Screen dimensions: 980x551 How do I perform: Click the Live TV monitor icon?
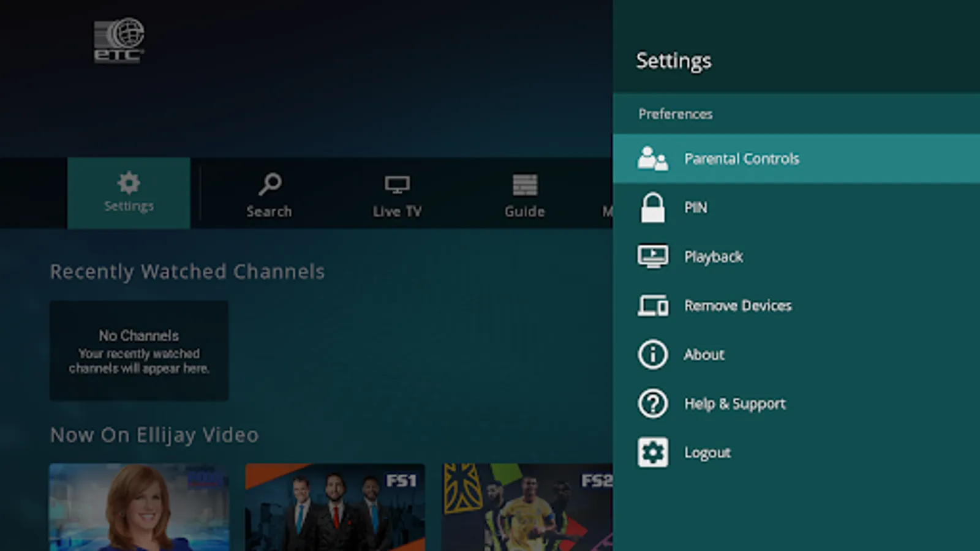397,184
